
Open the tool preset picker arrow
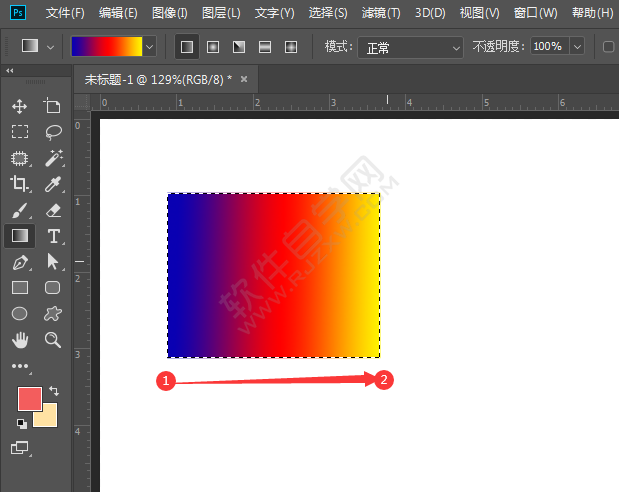[x=51, y=47]
